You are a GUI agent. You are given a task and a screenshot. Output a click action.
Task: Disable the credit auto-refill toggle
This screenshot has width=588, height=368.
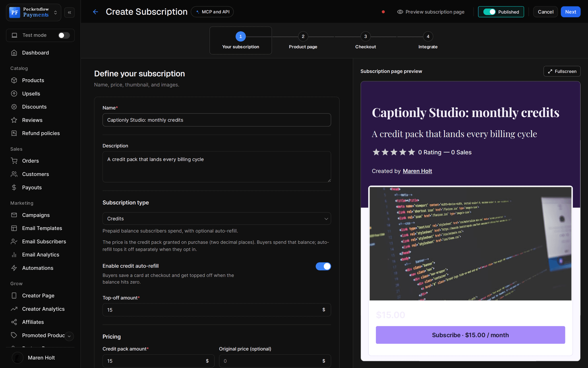click(323, 266)
